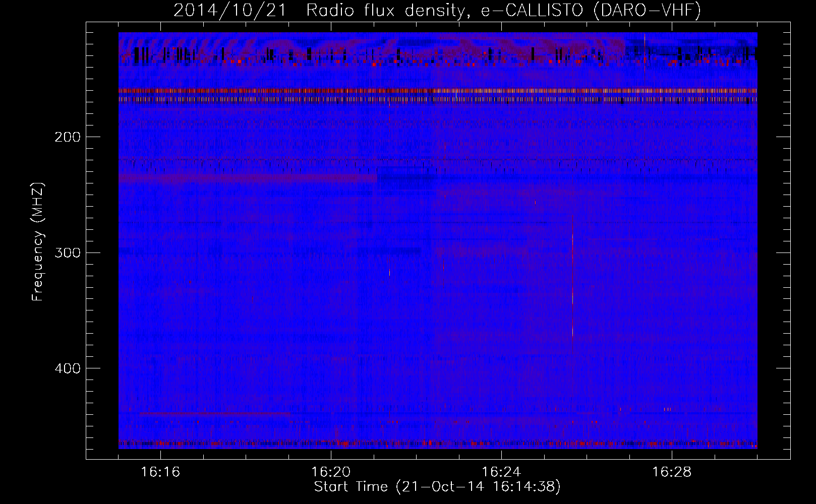Click the 16:20 time axis label
This screenshot has height=504, width=816.
pos(331,472)
